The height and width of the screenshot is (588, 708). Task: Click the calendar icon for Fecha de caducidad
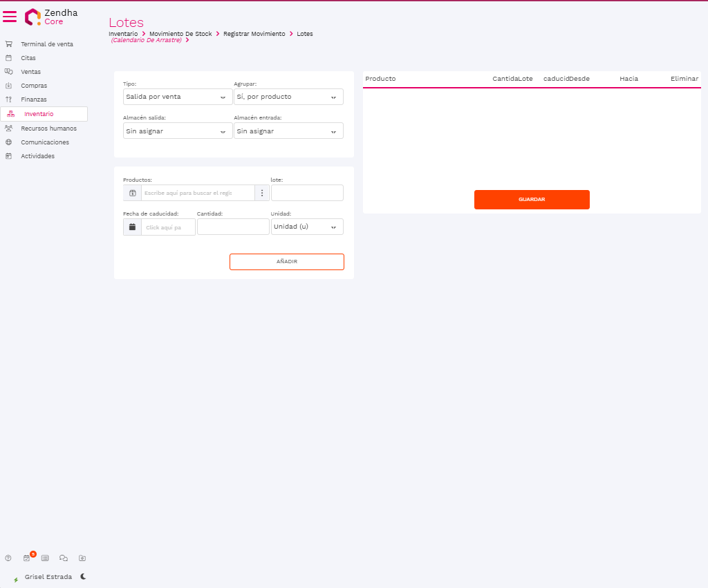pos(132,227)
